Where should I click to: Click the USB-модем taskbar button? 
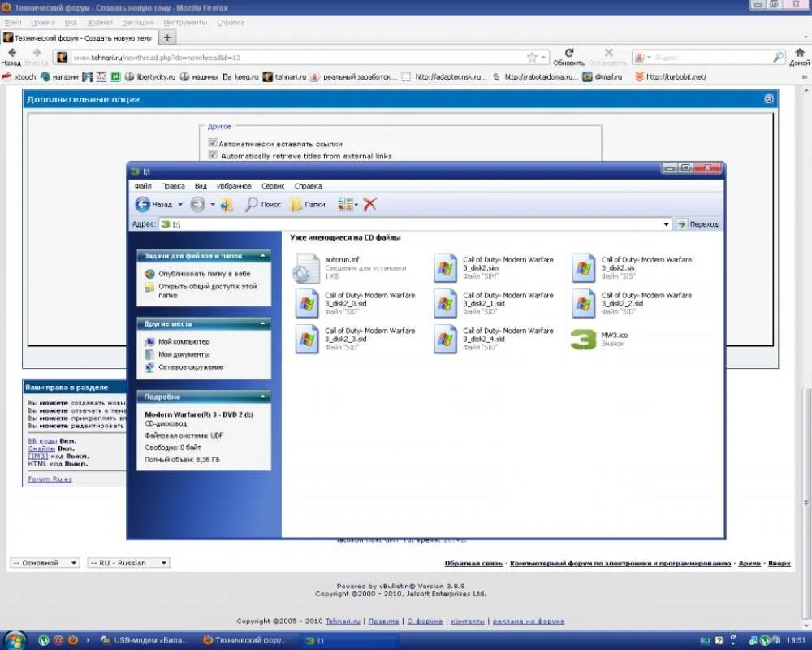(x=145, y=640)
